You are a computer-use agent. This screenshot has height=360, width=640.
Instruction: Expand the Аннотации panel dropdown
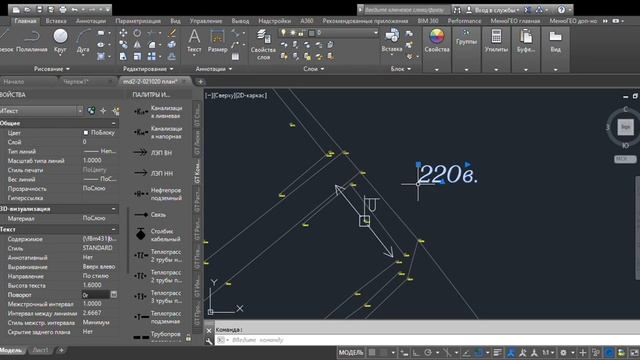(x=214, y=69)
